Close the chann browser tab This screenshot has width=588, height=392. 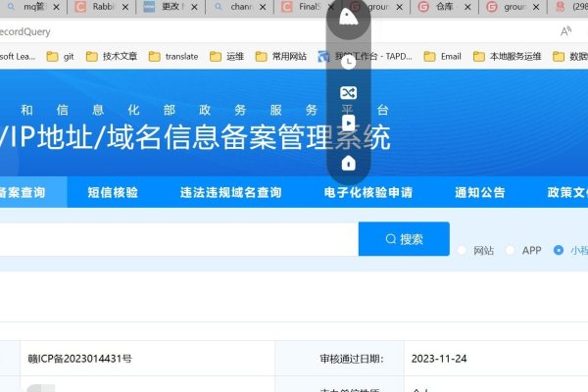pos(263,7)
